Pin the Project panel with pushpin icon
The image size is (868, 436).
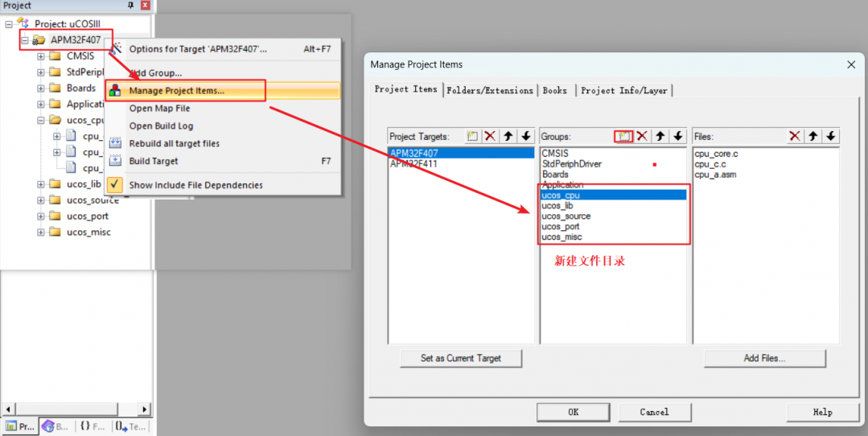click(x=131, y=5)
